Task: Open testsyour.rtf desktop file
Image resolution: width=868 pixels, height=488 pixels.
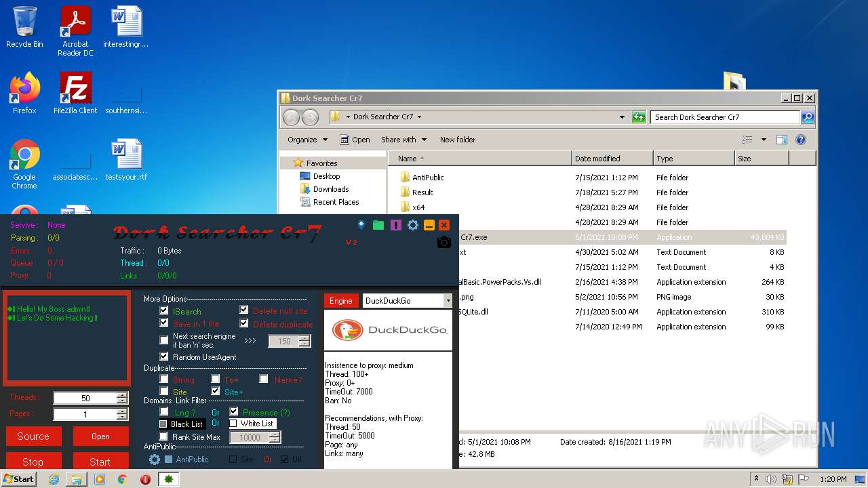Action: pos(126,160)
